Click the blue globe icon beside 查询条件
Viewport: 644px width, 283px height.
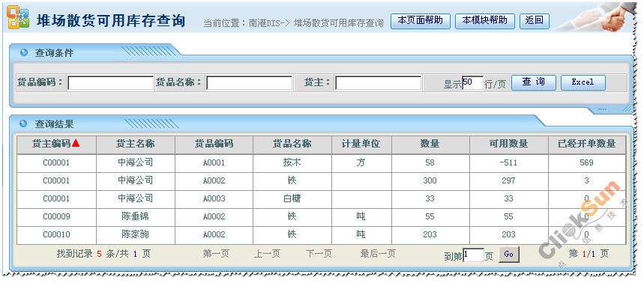point(24,52)
